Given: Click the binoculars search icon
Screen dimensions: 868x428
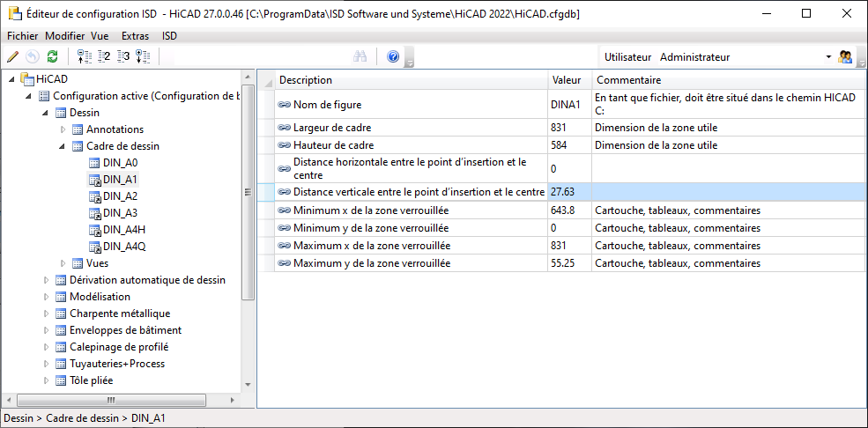Looking at the screenshot, I should [x=360, y=56].
